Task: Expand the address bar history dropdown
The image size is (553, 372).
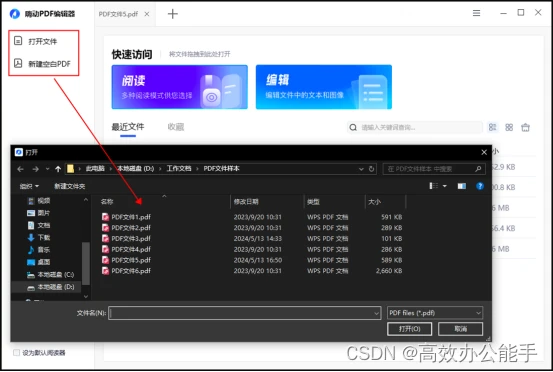Action: pyautogui.click(x=361, y=169)
